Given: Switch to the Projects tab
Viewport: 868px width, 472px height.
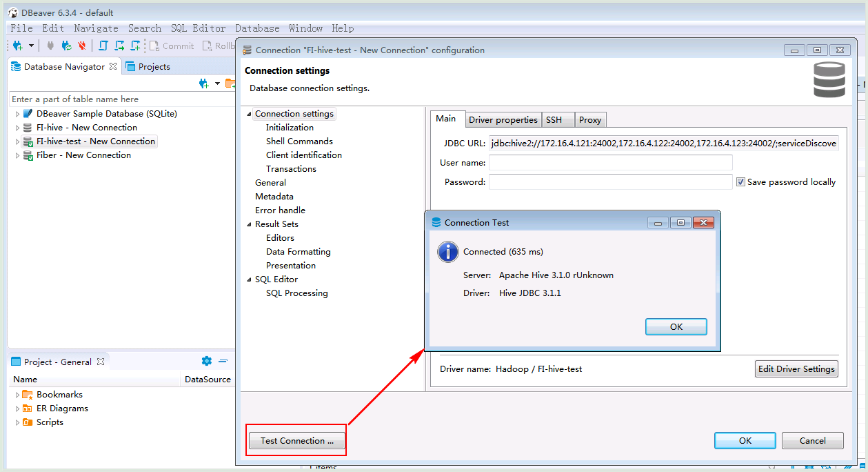Looking at the screenshot, I should point(148,67).
